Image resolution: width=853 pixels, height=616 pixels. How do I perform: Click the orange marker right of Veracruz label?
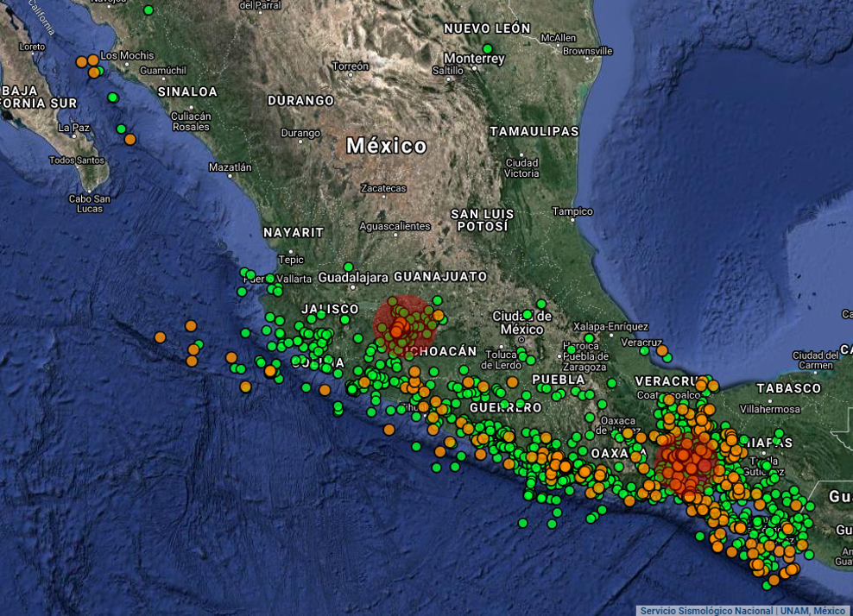coord(662,351)
